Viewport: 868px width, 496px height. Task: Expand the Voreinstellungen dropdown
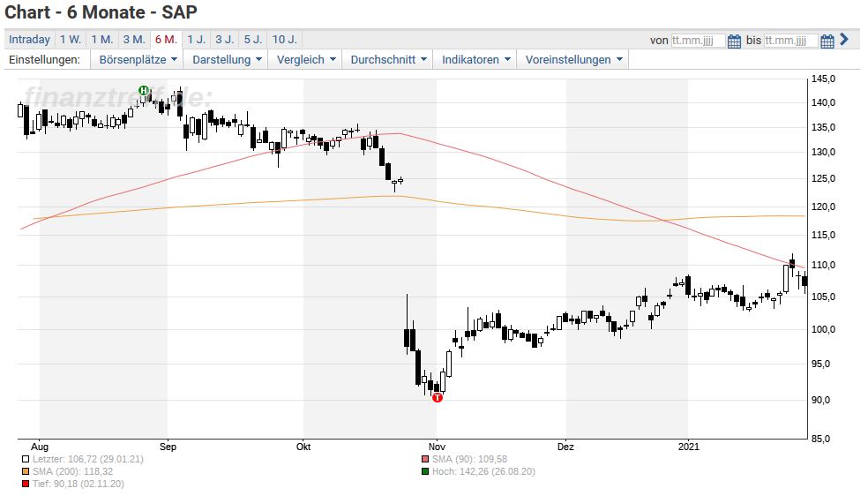(x=573, y=60)
